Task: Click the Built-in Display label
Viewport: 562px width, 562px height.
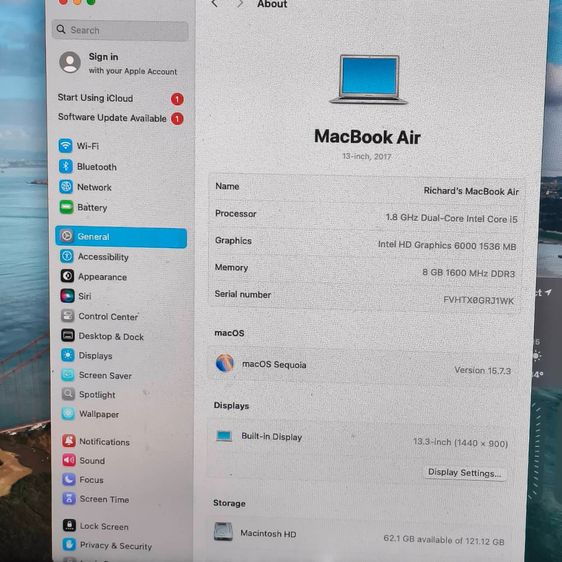Action: pos(272,436)
